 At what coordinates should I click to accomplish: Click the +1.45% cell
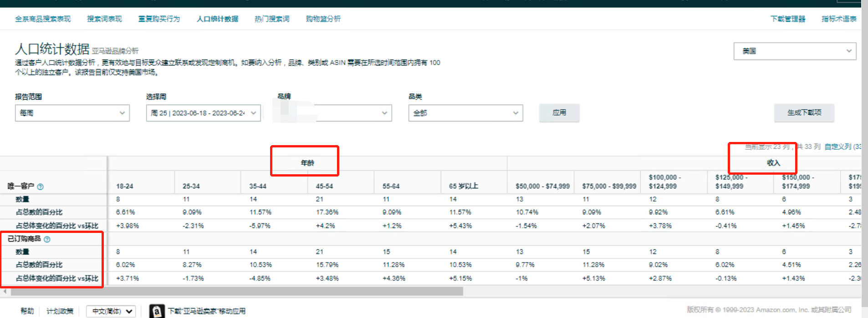[794, 226]
